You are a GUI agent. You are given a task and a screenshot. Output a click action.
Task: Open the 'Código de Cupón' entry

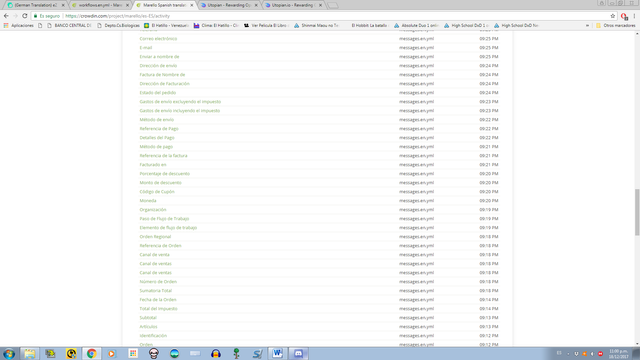[157, 191]
